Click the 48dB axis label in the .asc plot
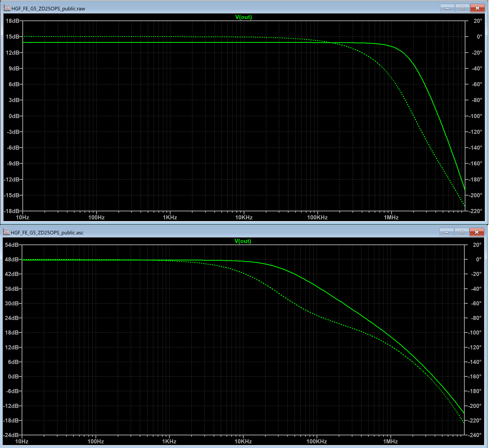The height and width of the screenshot is (448, 489). (x=12, y=259)
